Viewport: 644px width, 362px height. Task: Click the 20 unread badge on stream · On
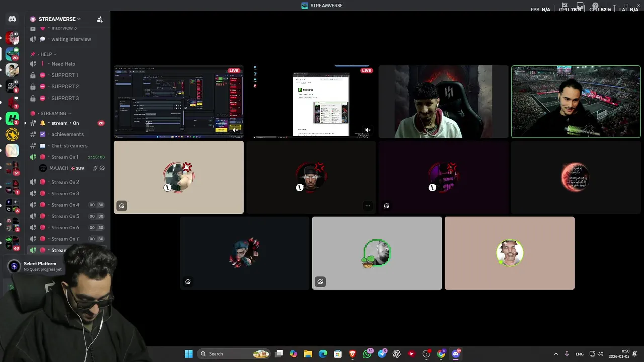101,123
